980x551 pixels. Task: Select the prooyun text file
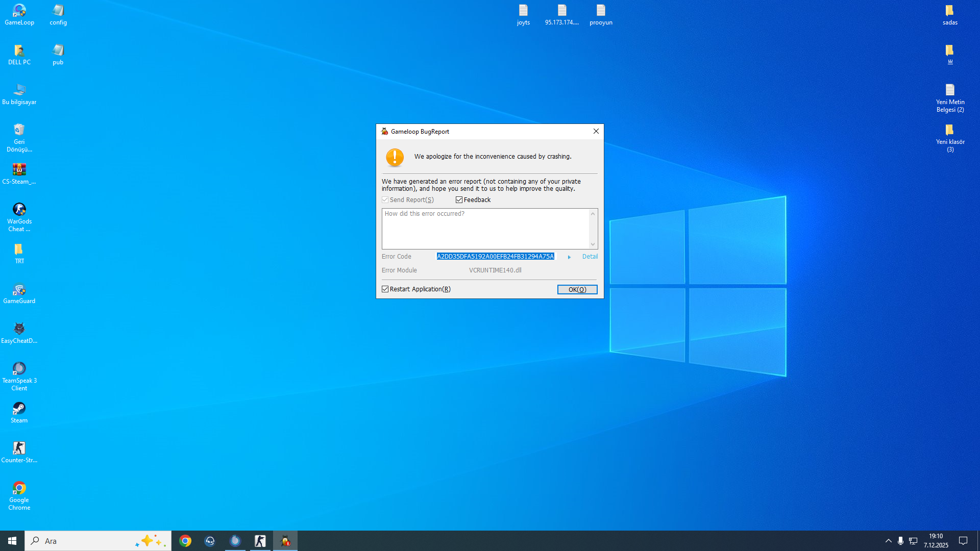tap(601, 14)
